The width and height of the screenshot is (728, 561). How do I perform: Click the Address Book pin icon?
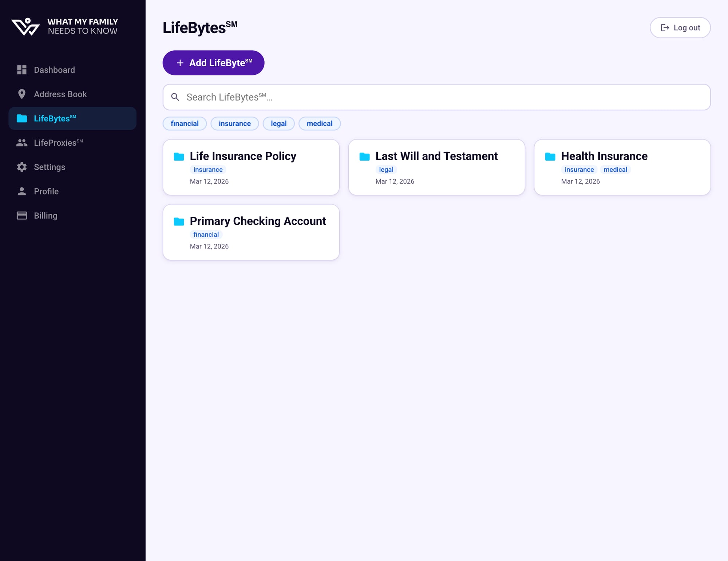21,94
